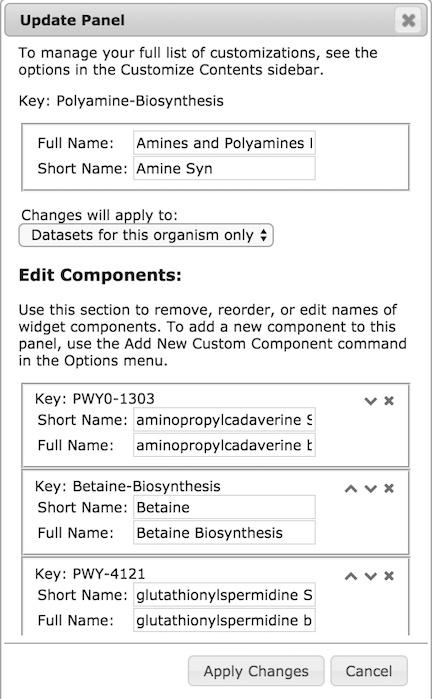Move Betaine-Biosynthesis component up
Image resolution: width=432 pixels, height=699 pixels.
(351, 488)
